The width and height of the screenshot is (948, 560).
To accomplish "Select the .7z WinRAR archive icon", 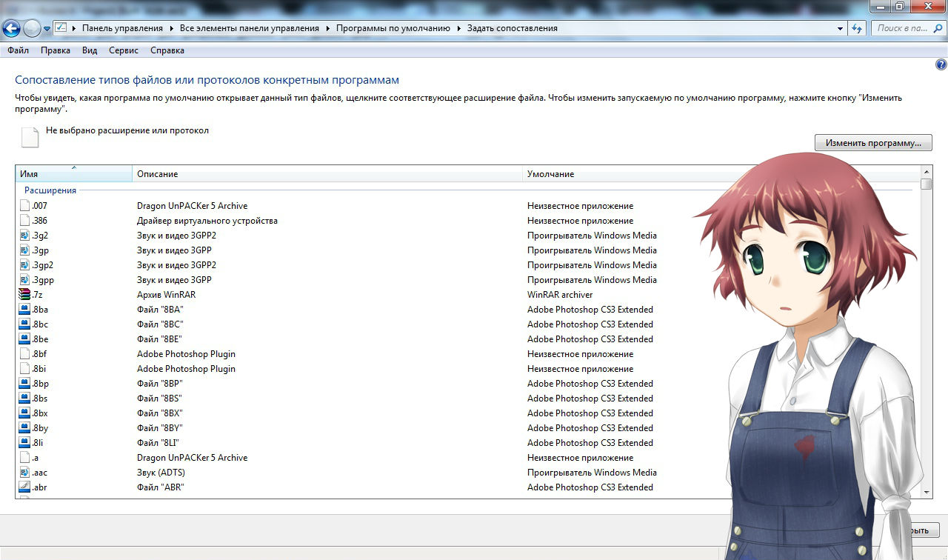I will tap(24, 295).
